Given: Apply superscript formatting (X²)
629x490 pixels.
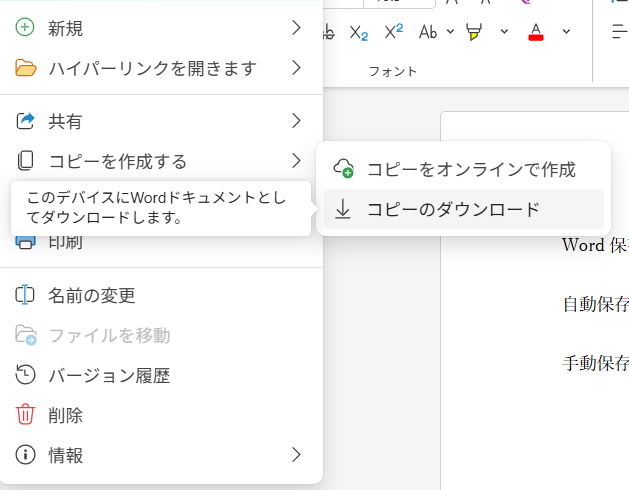Looking at the screenshot, I should pos(393,31).
